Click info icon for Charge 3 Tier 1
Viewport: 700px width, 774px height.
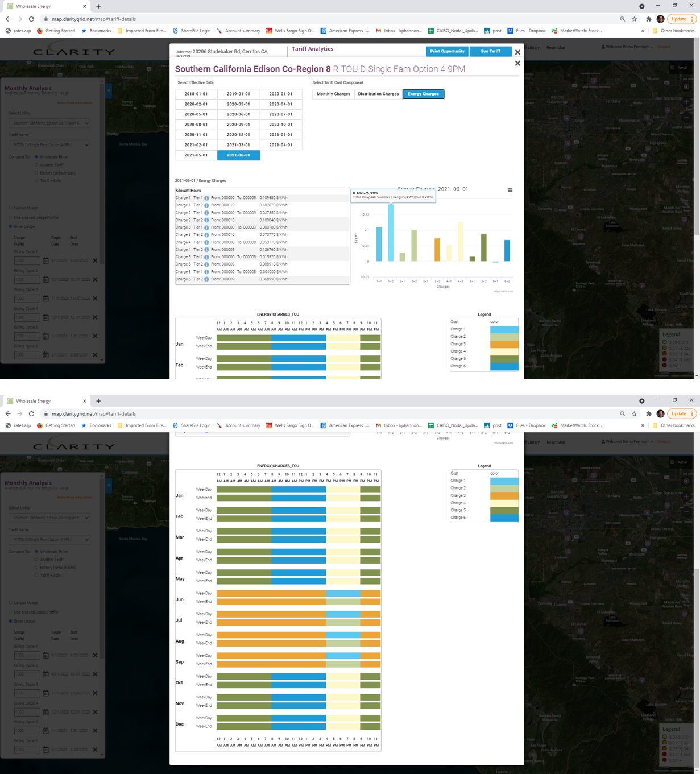click(206, 227)
